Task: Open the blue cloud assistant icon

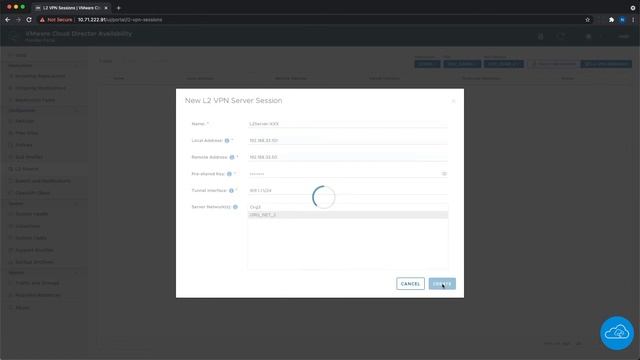Action: (x=617, y=333)
